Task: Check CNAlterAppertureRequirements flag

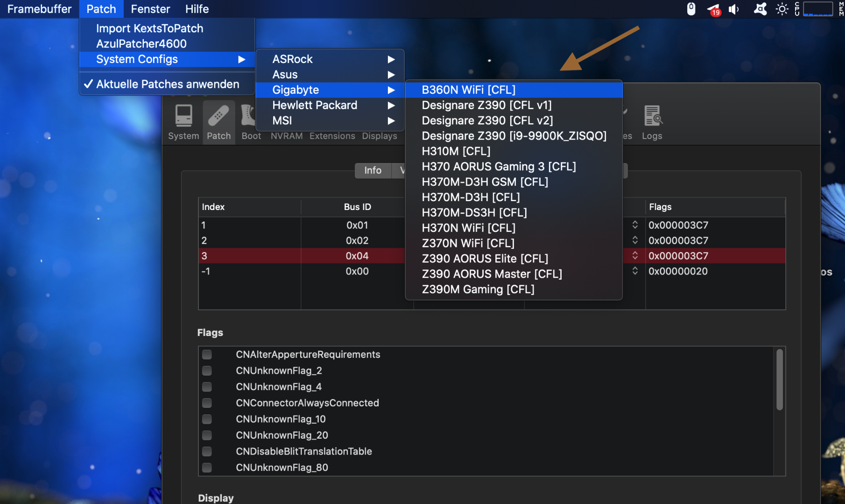Action: tap(207, 355)
